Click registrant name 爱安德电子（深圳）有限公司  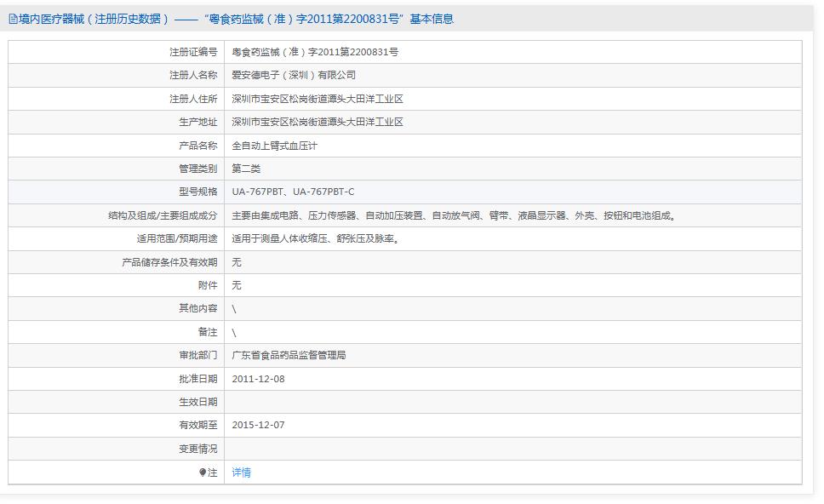click(x=294, y=75)
